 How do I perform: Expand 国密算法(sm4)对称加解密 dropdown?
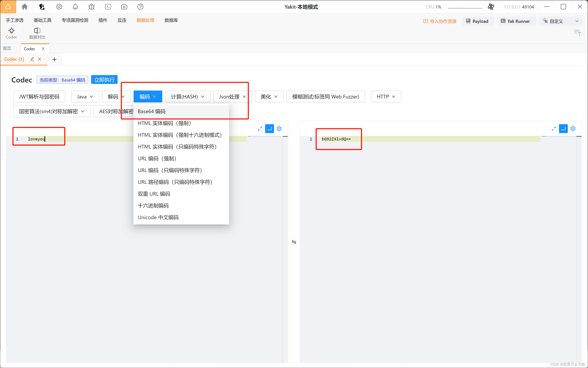pos(52,111)
